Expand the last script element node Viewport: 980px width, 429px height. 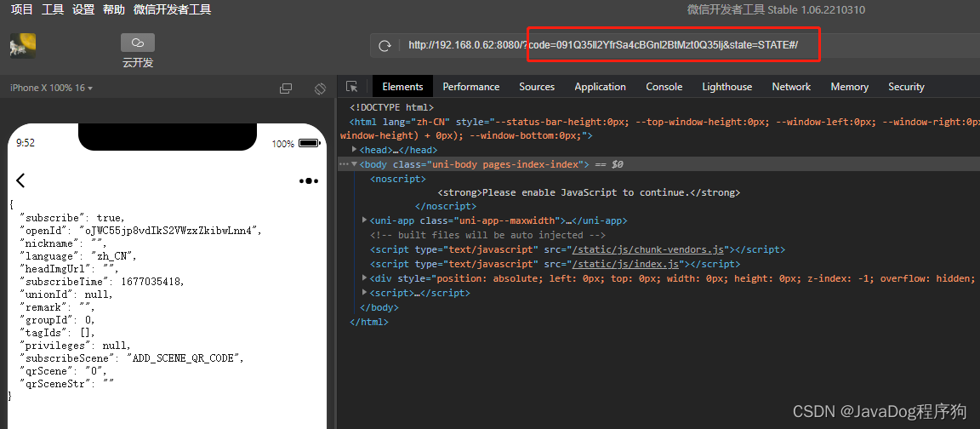click(x=365, y=292)
